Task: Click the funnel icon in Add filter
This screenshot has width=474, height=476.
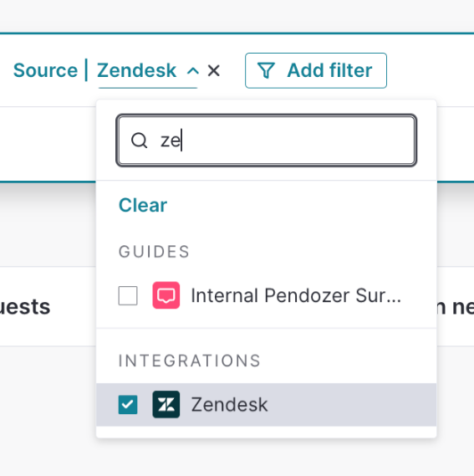Action: tap(266, 70)
